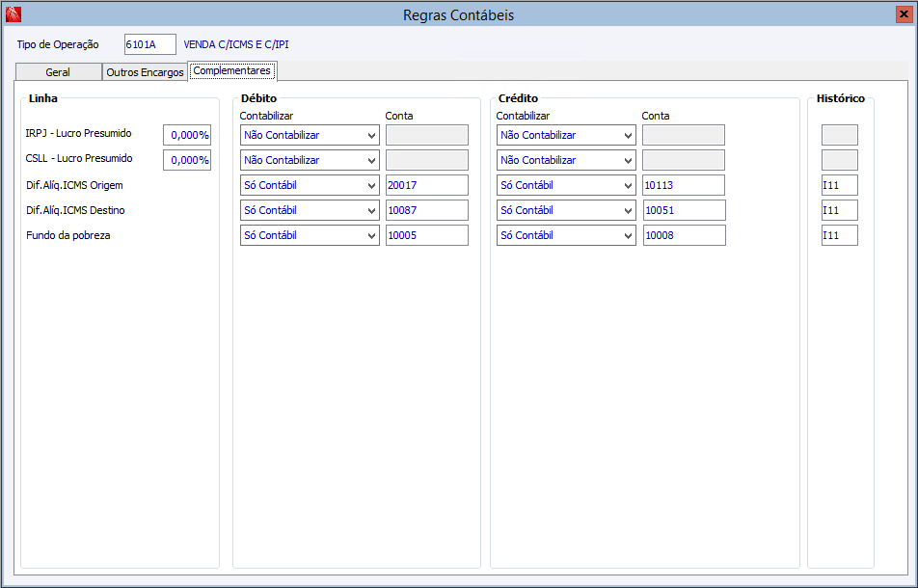Click Histórico field for Dif.Alíq.ICMS Origem row

click(839, 185)
